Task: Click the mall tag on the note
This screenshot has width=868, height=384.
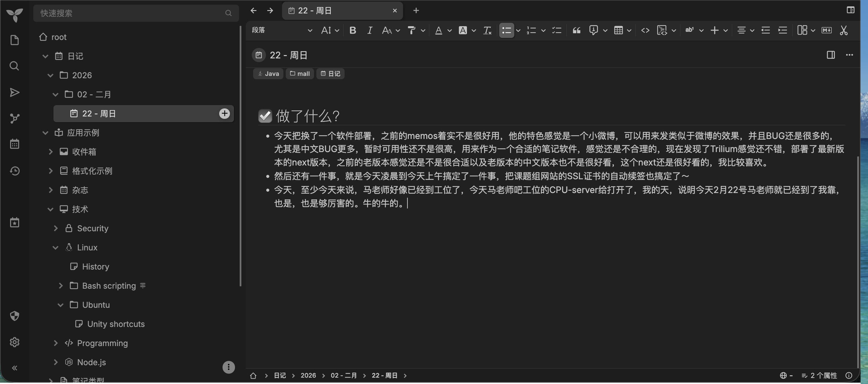Action: [x=300, y=74]
